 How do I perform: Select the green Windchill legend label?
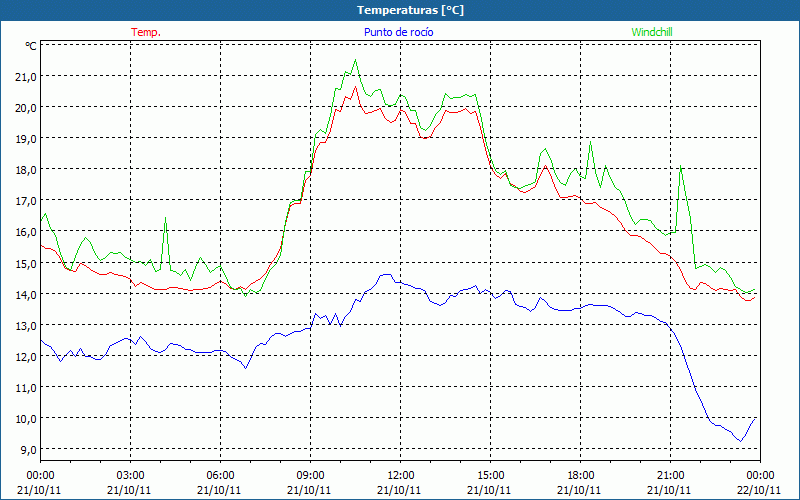pyautogui.click(x=652, y=32)
